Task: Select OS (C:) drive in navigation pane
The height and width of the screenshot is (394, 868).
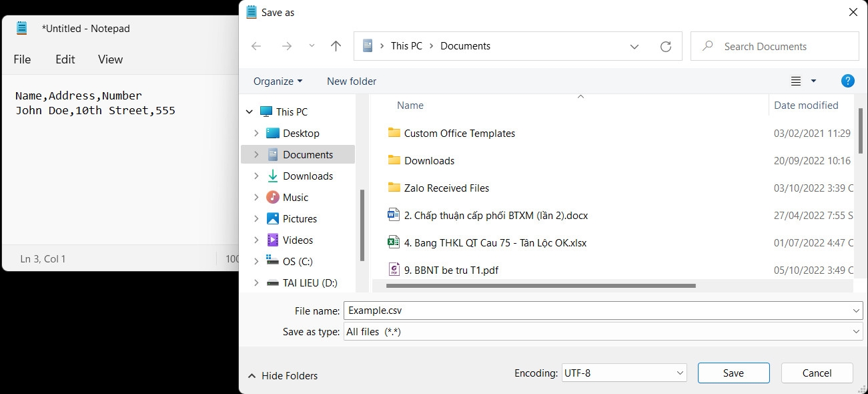Action: (x=298, y=261)
